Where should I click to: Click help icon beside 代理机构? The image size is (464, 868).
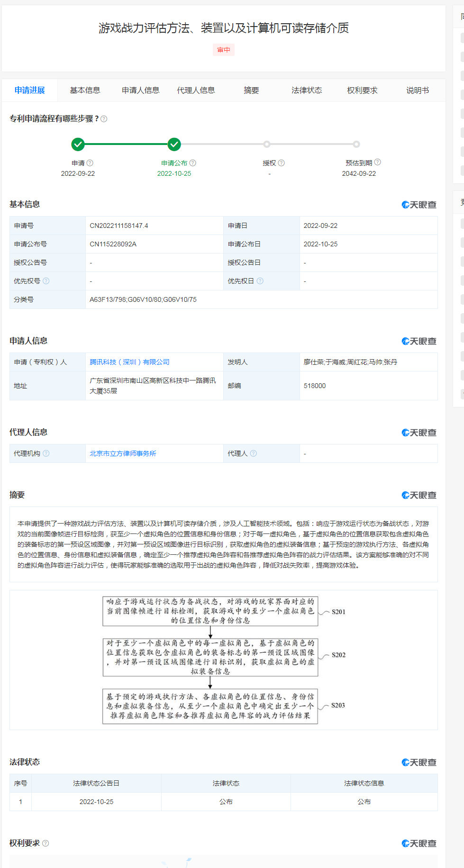[x=46, y=453]
